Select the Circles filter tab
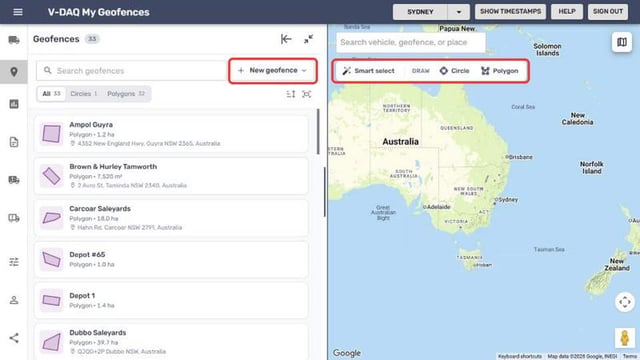This screenshot has height=360, width=640. [x=84, y=94]
